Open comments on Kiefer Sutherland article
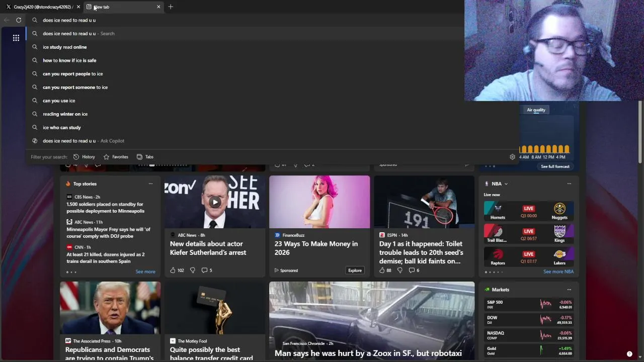 pos(207,270)
